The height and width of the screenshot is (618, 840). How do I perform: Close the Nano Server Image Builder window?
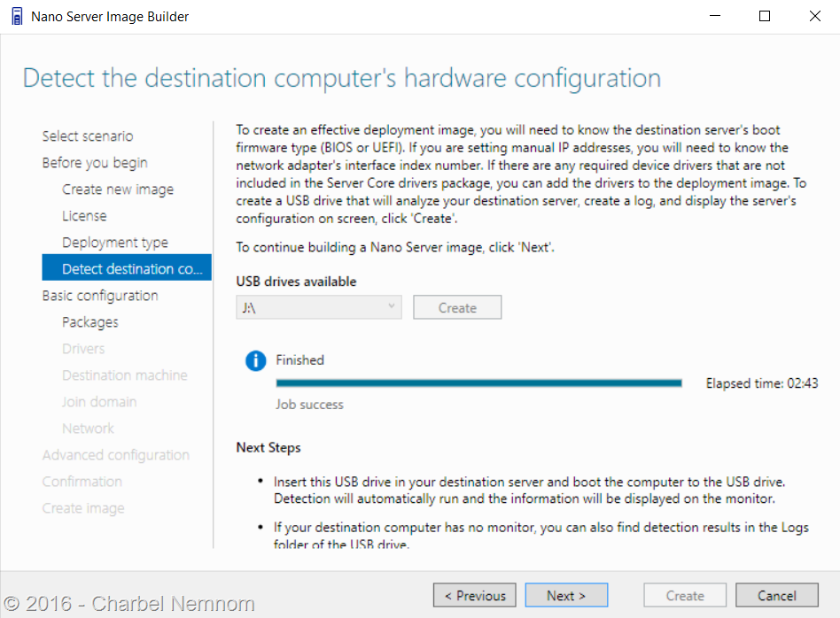pos(815,16)
